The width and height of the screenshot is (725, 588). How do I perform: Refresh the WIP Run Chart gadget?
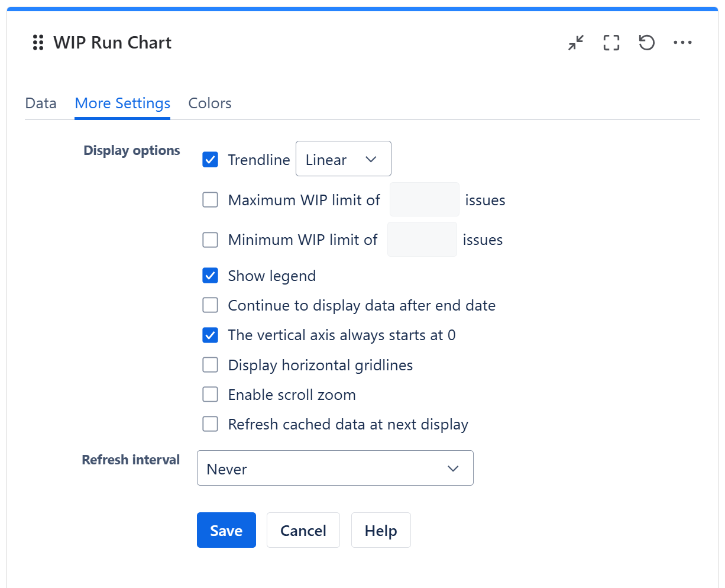[x=646, y=43]
